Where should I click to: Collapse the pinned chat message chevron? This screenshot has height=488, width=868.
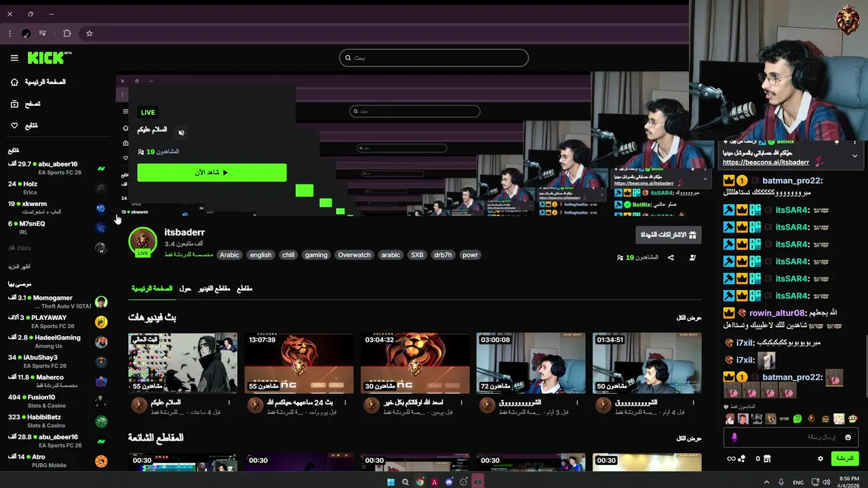click(854, 156)
